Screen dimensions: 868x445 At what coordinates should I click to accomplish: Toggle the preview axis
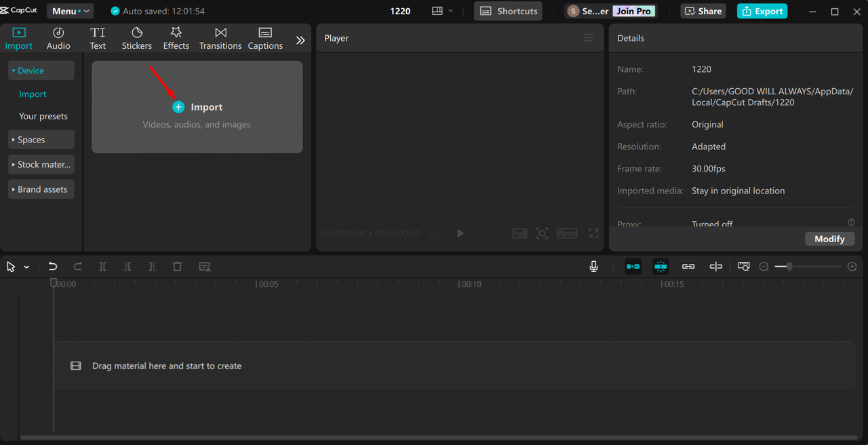(715, 267)
